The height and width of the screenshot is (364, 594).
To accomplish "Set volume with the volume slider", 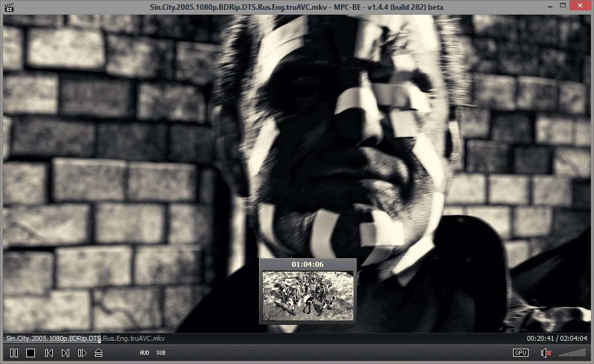I will pos(572,354).
